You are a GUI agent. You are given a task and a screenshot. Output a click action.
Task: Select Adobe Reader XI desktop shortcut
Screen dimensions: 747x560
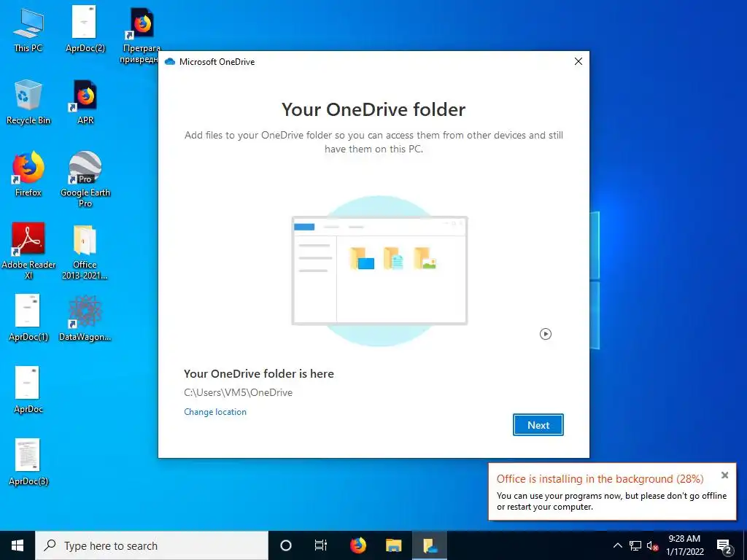click(28, 251)
